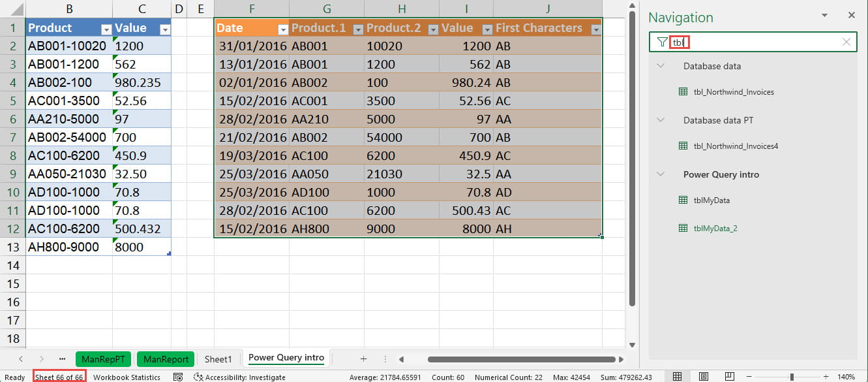
Task: Click the macro recording icon in status bar
Action: [177, 377]
